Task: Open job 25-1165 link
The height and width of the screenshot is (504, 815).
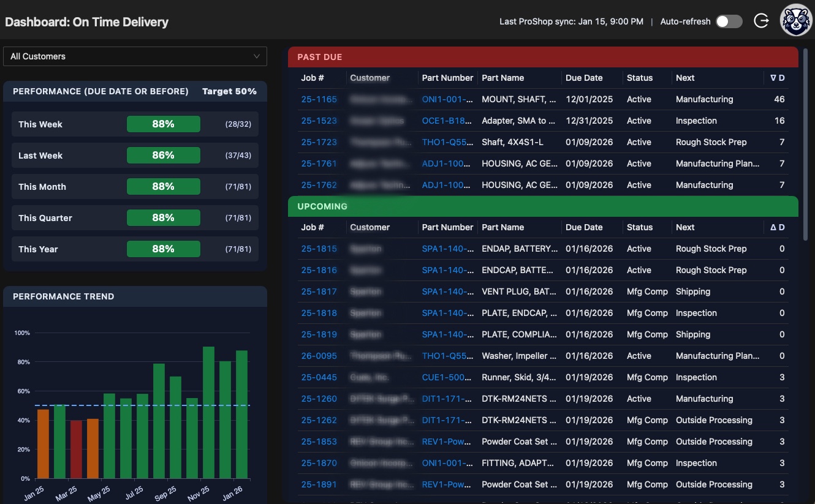Action: [x=319, y=99]
